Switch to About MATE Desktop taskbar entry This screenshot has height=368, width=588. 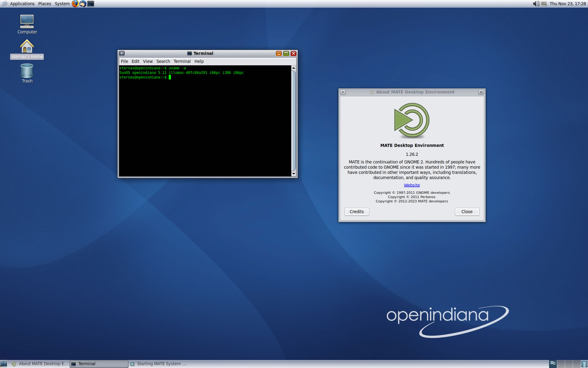pyautogui.click(x=40, y=364)
